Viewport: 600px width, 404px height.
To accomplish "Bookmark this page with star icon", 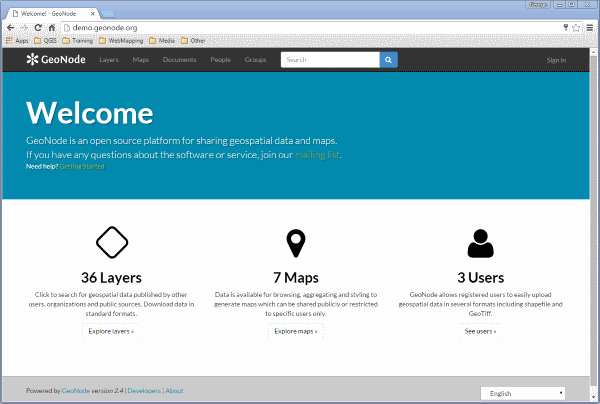I will click(576, 28).
